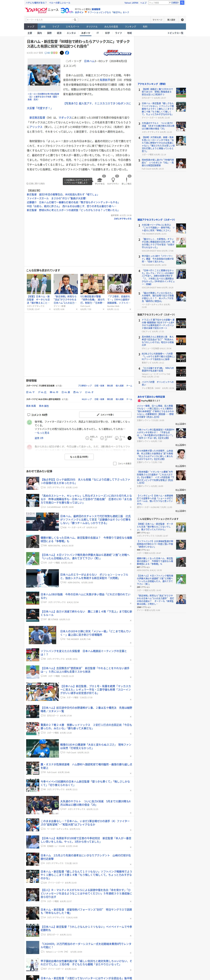React with the 新しい視点 exclamation icon

(x=127, y=180)
